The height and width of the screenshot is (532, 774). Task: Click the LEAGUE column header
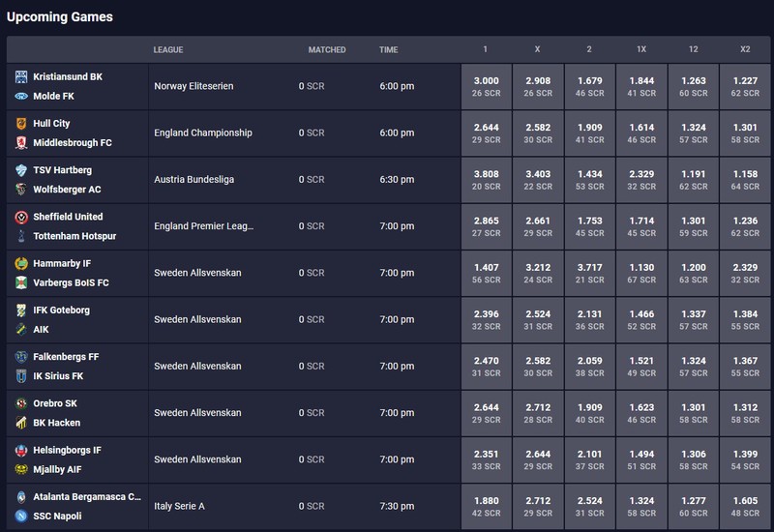[x=167, y=50]
